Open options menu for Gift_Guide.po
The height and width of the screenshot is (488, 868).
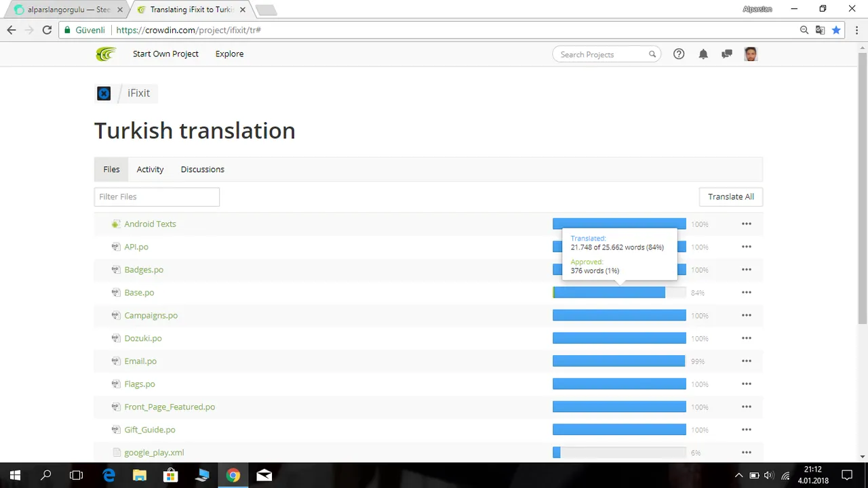click(x=747, y=430)
